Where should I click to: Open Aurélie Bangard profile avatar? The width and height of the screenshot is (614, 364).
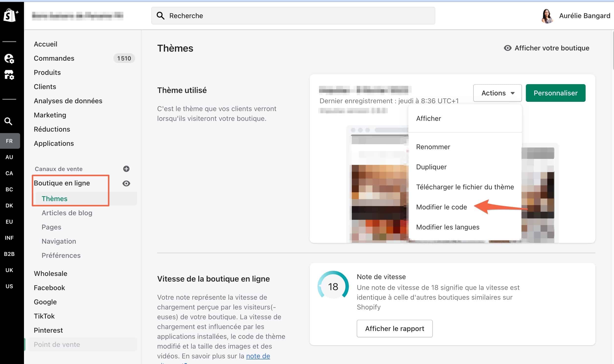(547, 16)
